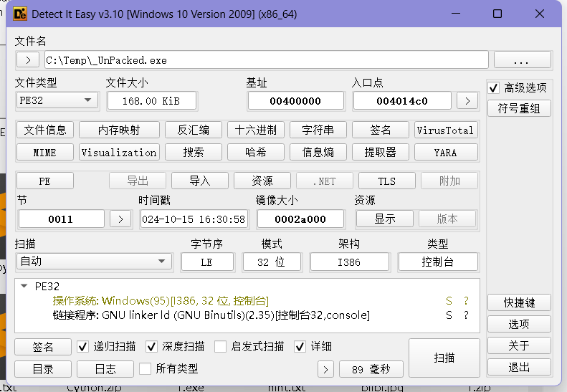Open 文件信息 file info
Viewport: 567px width, 392px height.
click(x=45, y=130)
